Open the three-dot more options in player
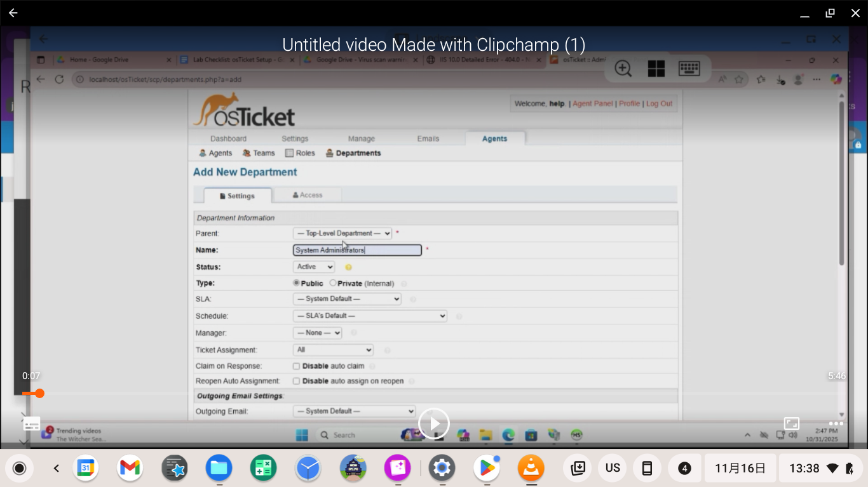 [836, 424]
